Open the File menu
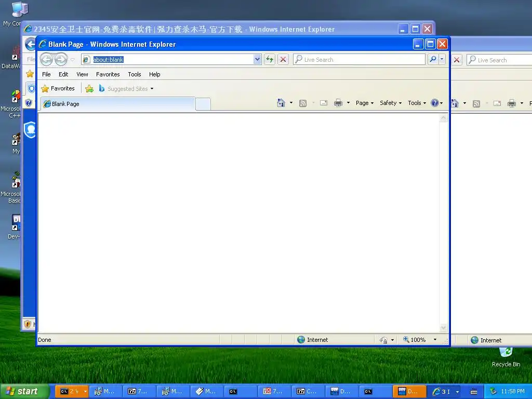The height and width of the screenshot is (399, 532). [x=46, y=74]
